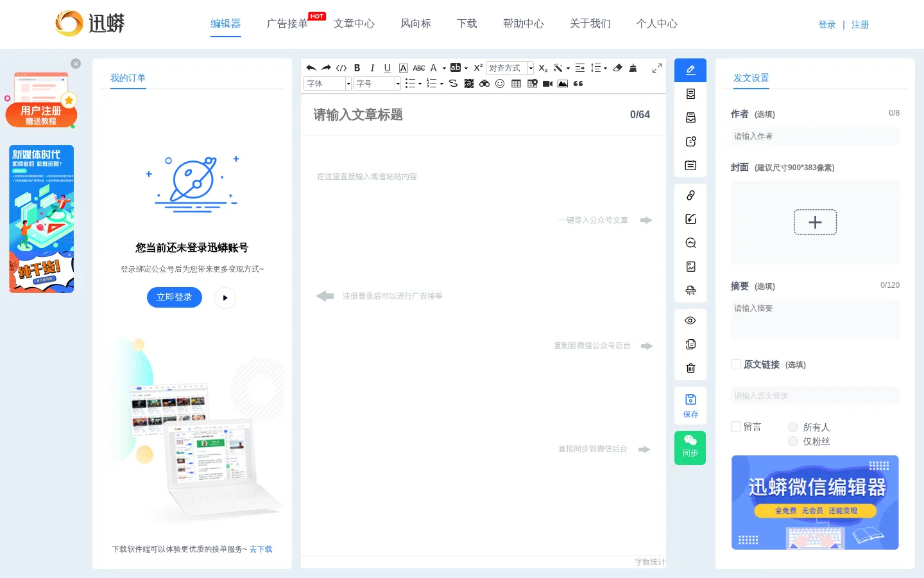Open the calendar notes icon in sidebar

click(x=690, y=165)
